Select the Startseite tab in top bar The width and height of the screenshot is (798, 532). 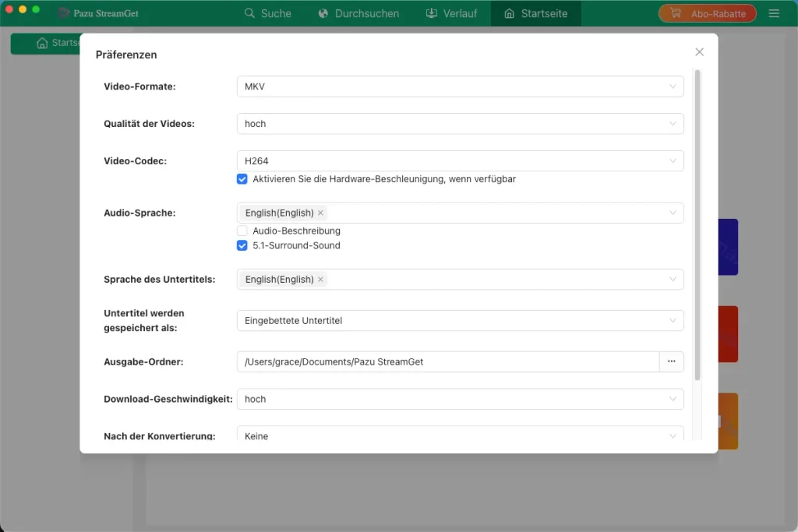pyautogui.click(x=536, y=13)
